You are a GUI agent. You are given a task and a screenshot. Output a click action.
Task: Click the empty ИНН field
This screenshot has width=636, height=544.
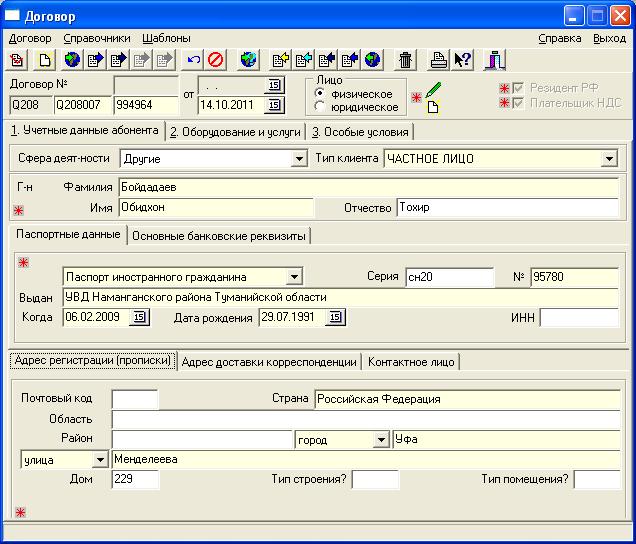click(579, 317)
